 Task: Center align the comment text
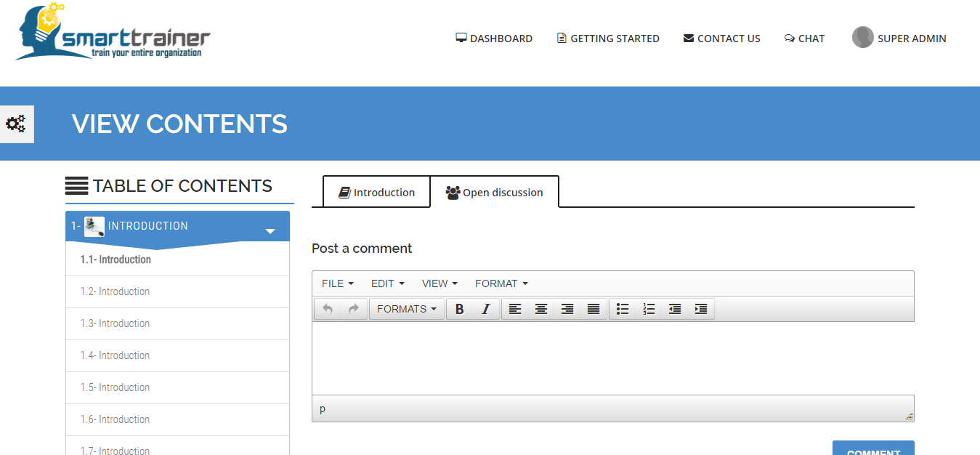click(541, 309)
